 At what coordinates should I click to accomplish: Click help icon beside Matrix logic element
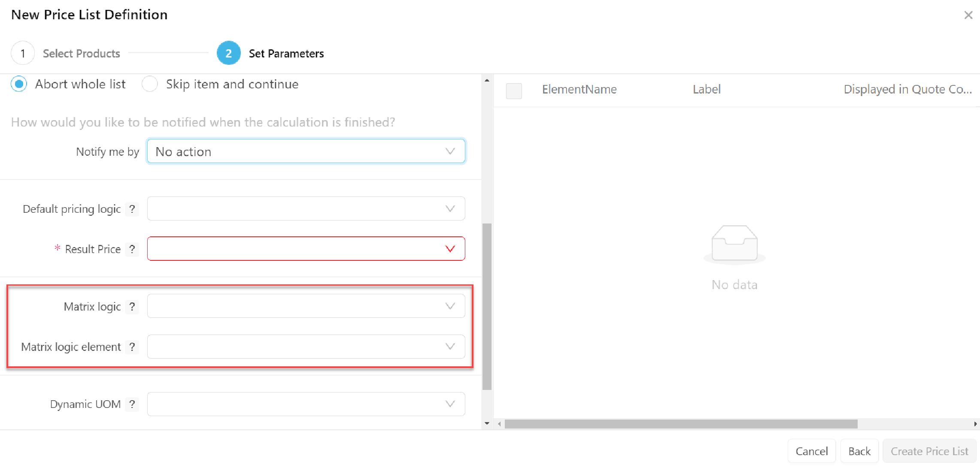click(132, 347)
